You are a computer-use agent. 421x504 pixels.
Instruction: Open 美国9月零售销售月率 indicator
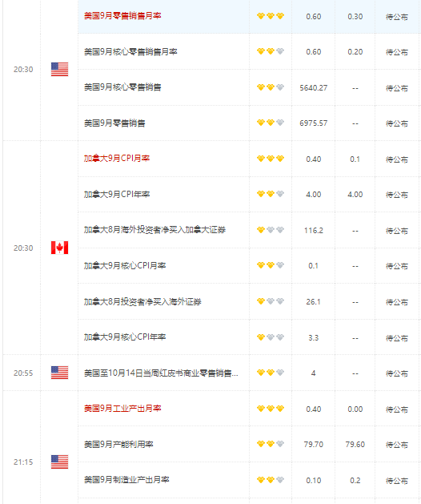(x=122, y=16)
